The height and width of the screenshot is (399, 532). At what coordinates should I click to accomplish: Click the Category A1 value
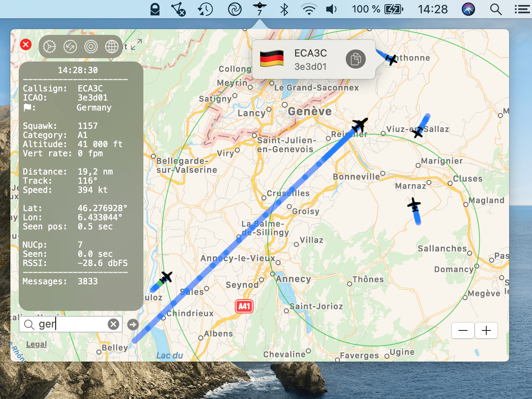point(83,135)
